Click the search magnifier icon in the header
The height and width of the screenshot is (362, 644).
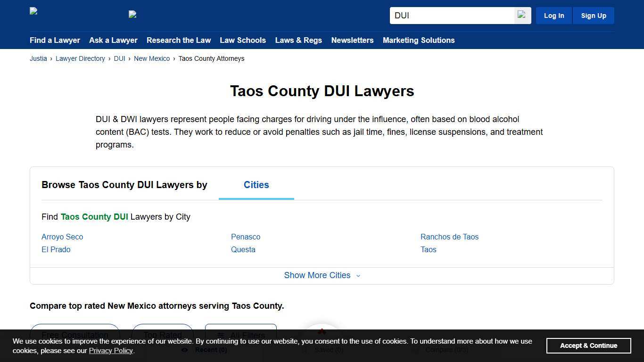pyautogui.click(x=521, y=15)
